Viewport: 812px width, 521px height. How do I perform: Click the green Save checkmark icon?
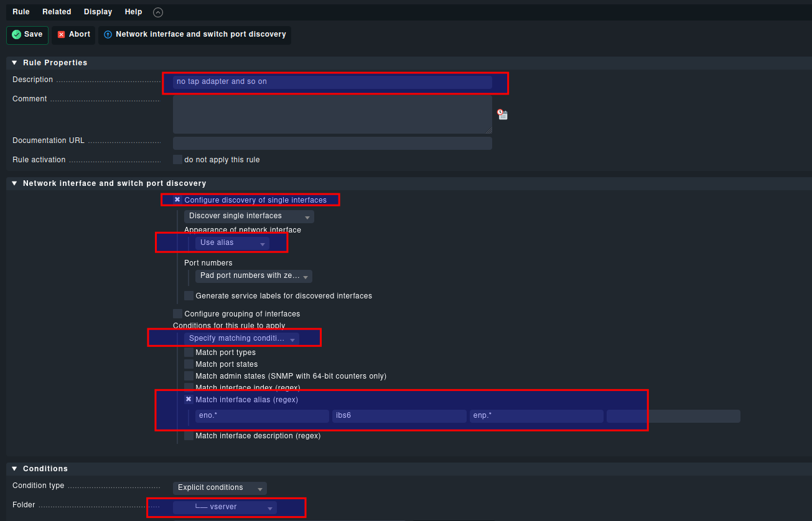(17, 35)
